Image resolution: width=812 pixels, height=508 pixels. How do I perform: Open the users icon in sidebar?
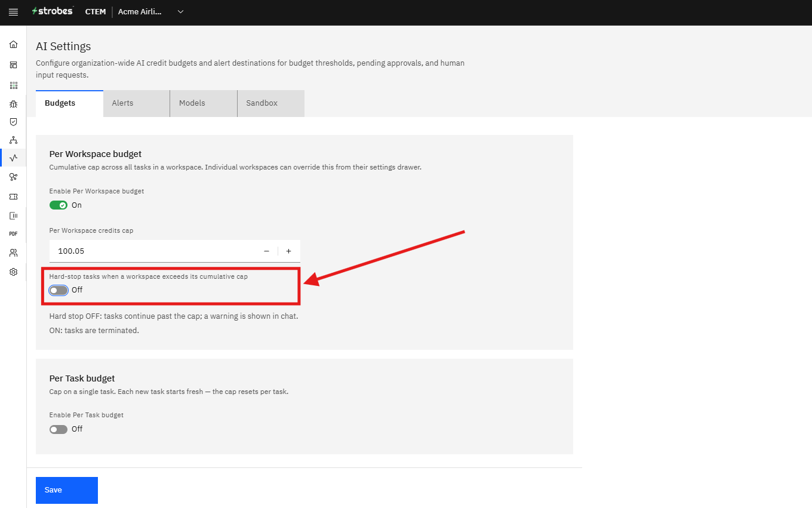[13, 253]
